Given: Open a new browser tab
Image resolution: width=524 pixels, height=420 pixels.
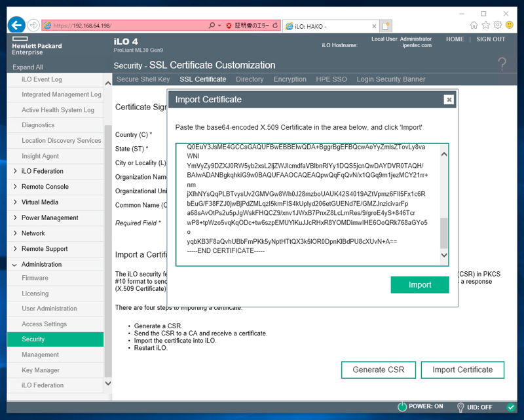Looking at the screenshot, I should tap(386, 26).
